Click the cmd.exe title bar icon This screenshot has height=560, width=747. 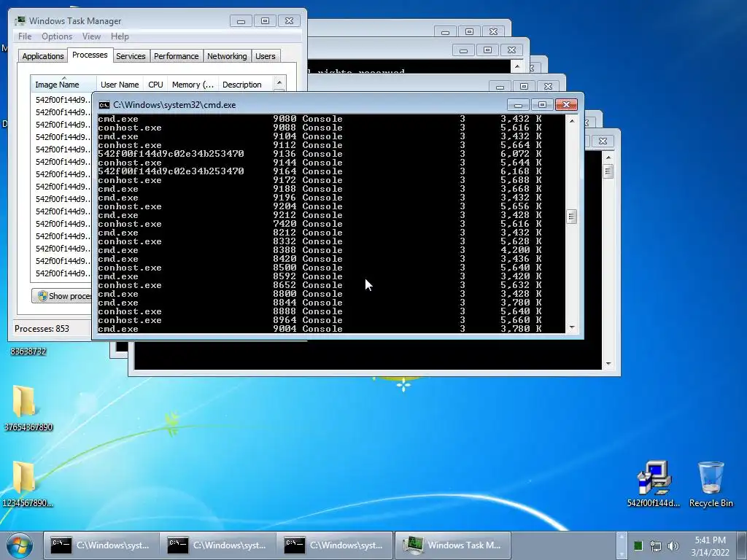click(104, 105)
